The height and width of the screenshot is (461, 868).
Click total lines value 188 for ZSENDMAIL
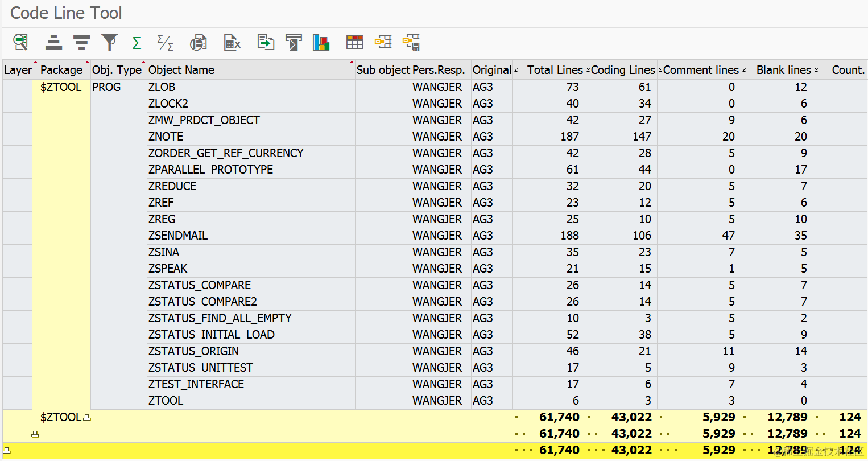569,236
